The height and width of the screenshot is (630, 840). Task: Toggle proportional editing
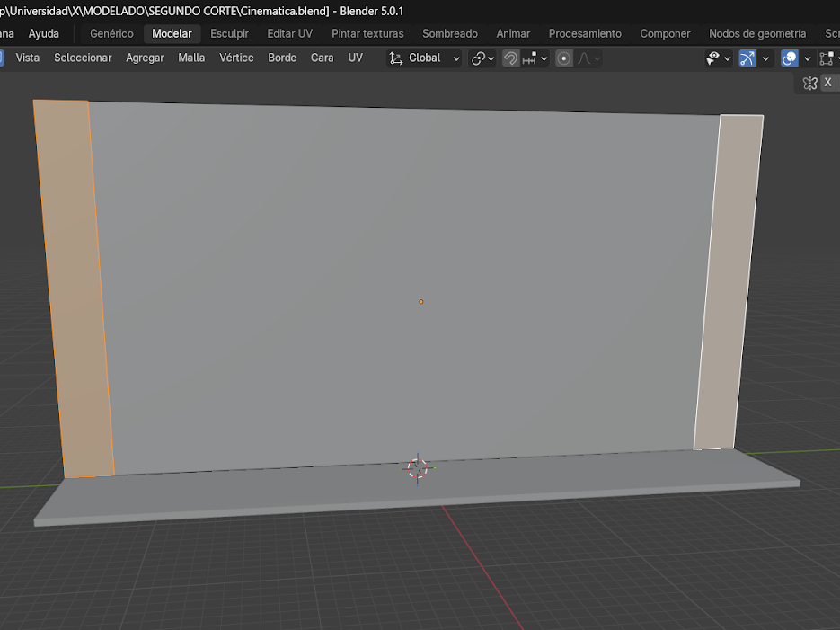(564, 58)
